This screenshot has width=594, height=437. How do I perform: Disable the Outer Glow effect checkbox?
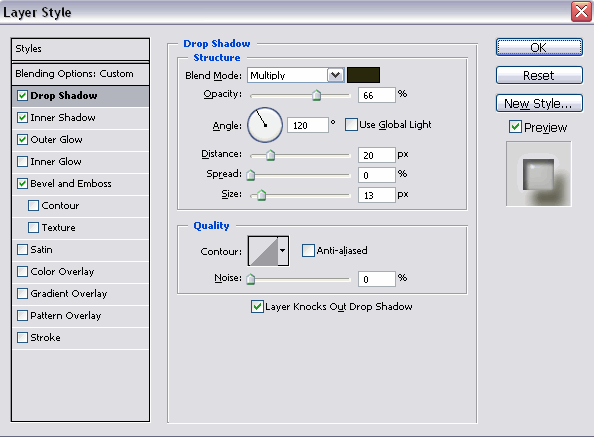pos(22,139)
